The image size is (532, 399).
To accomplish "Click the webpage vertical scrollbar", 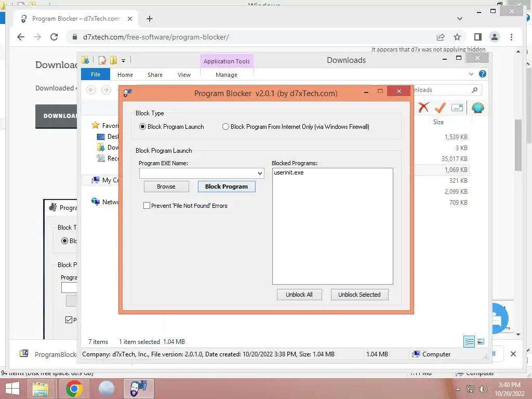I will (x=518, y=145).
